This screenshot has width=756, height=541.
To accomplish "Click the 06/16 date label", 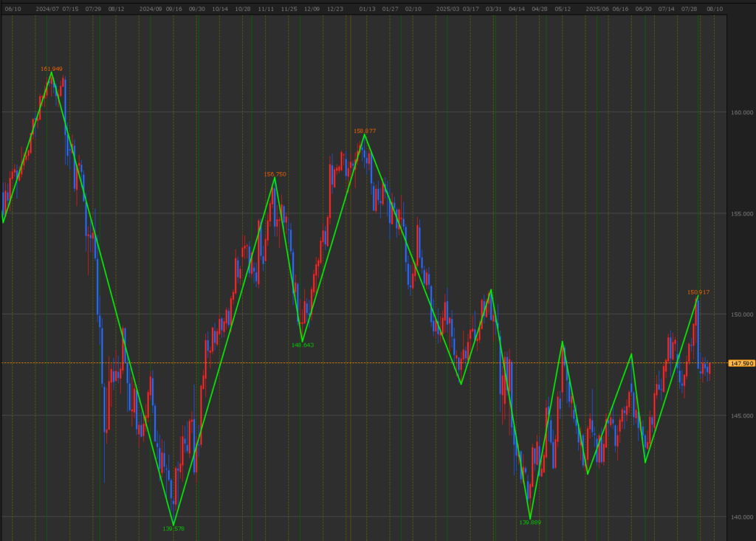I will click(x=620, y=9).
